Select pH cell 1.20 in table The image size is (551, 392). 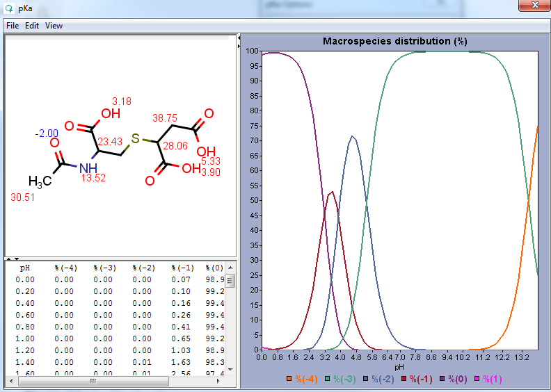click(x=25, y=350)
